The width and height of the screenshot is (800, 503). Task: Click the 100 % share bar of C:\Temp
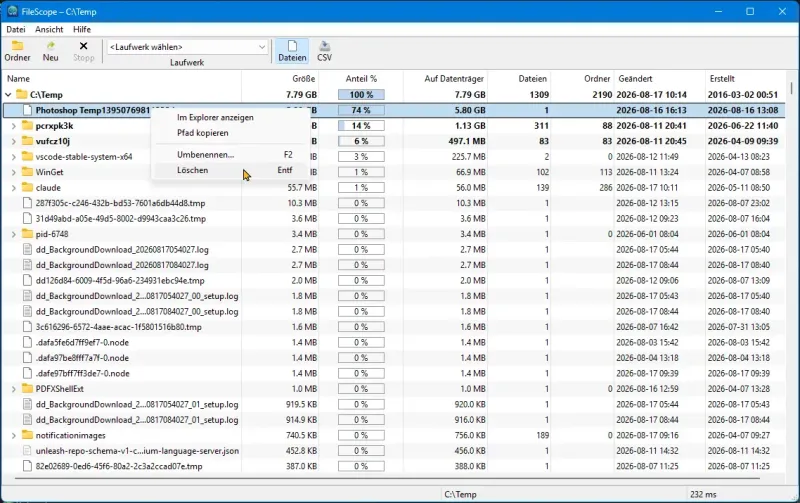click(361, 95)
